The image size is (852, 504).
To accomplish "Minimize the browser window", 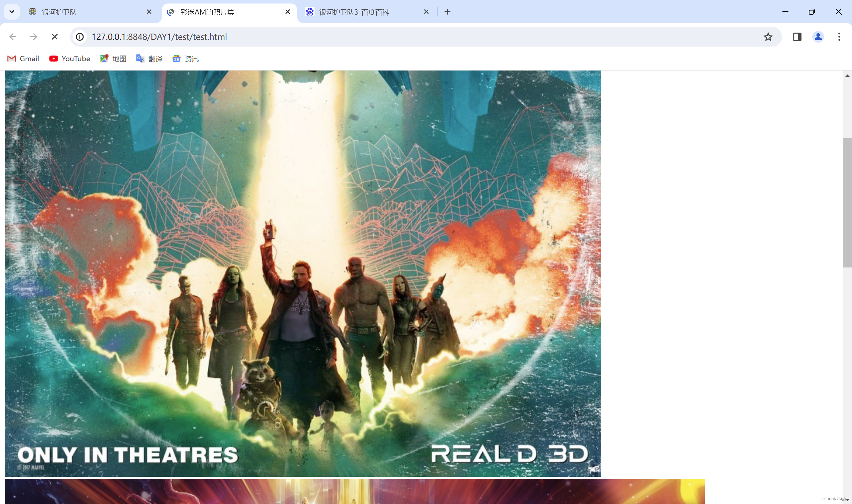I will 785,12.
